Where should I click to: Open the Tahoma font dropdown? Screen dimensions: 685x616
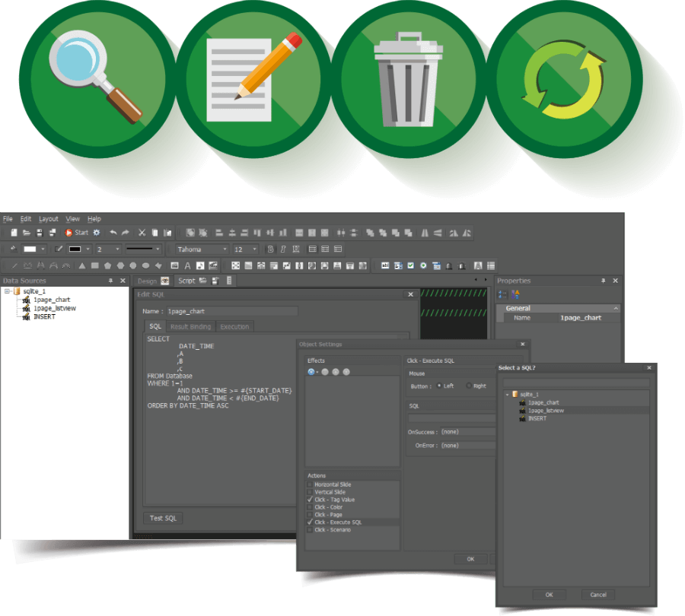pos(225,249)
